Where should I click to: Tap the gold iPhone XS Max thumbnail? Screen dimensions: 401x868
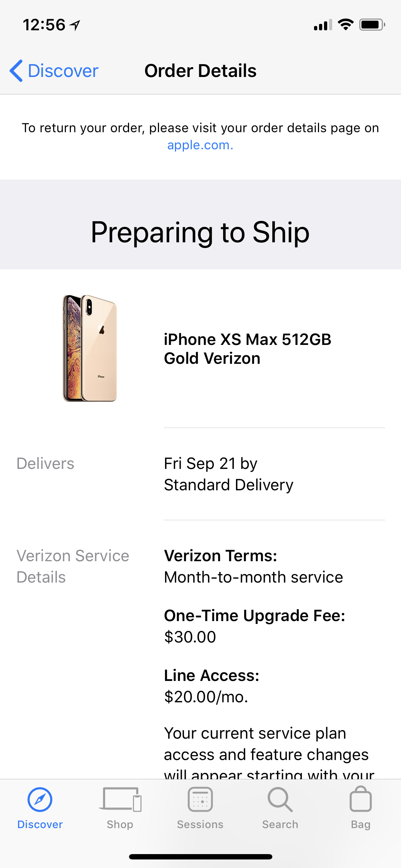pyautogui.click(x=90, y=348)
